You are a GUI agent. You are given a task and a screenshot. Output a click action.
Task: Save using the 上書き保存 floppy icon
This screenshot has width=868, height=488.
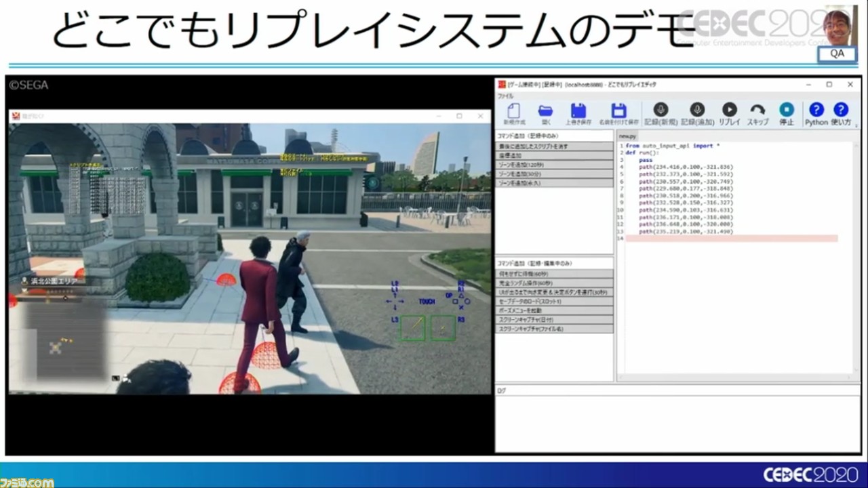577,112
